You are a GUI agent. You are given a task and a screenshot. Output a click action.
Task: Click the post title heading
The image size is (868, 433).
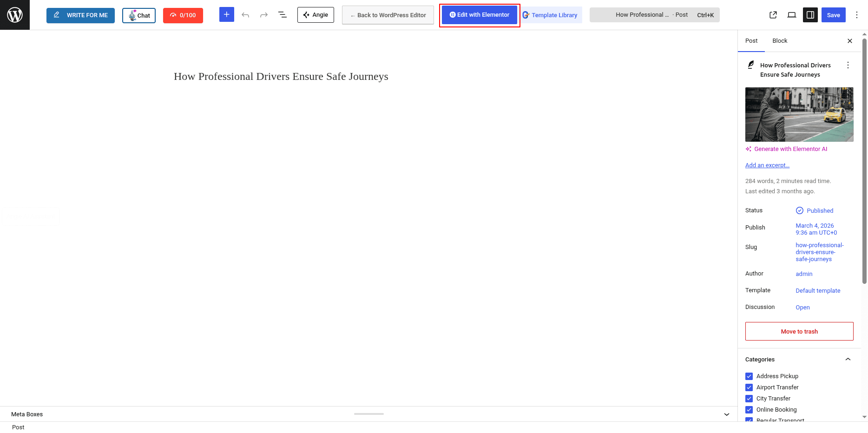point(281,77)
